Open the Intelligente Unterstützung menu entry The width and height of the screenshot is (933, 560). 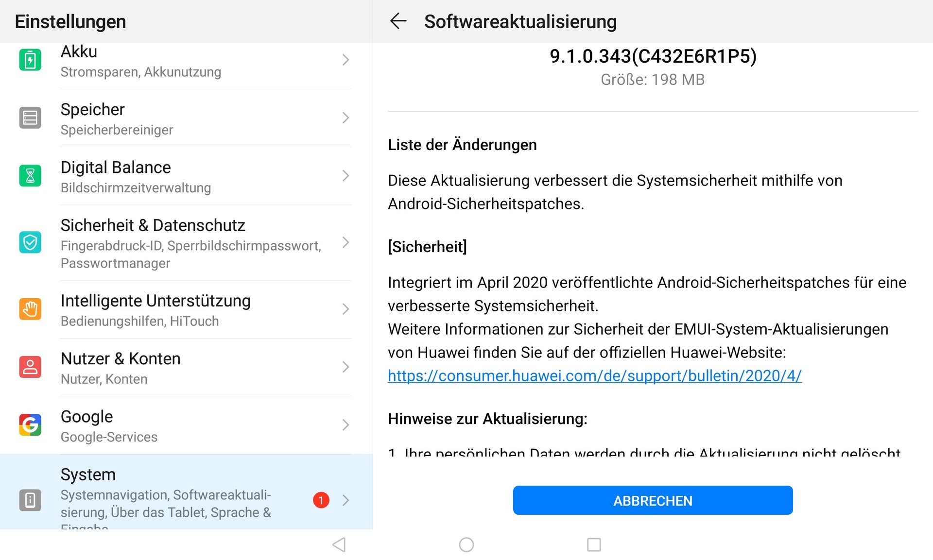[187, 309]
